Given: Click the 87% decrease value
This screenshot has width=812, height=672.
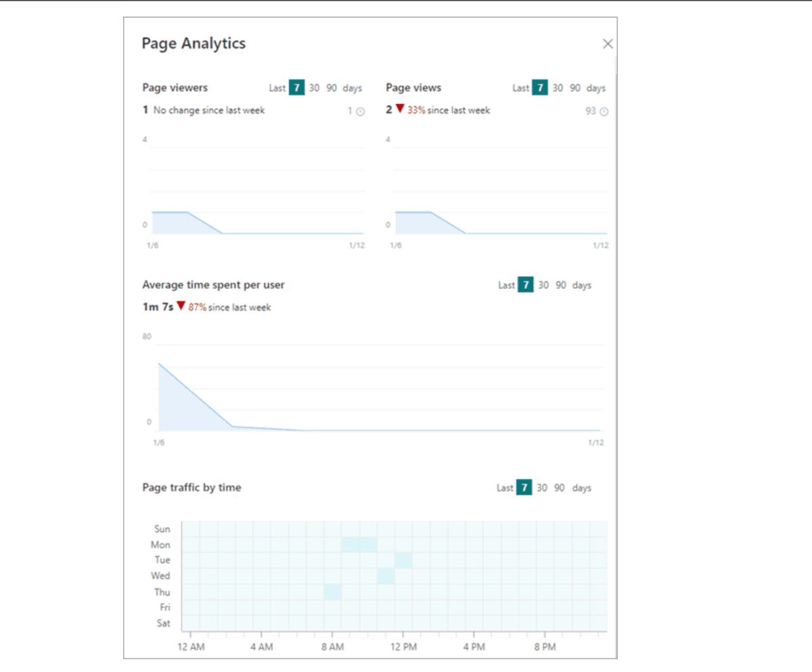Looking at the screenshot, I should pyautogui.click(x=198, y=307).
